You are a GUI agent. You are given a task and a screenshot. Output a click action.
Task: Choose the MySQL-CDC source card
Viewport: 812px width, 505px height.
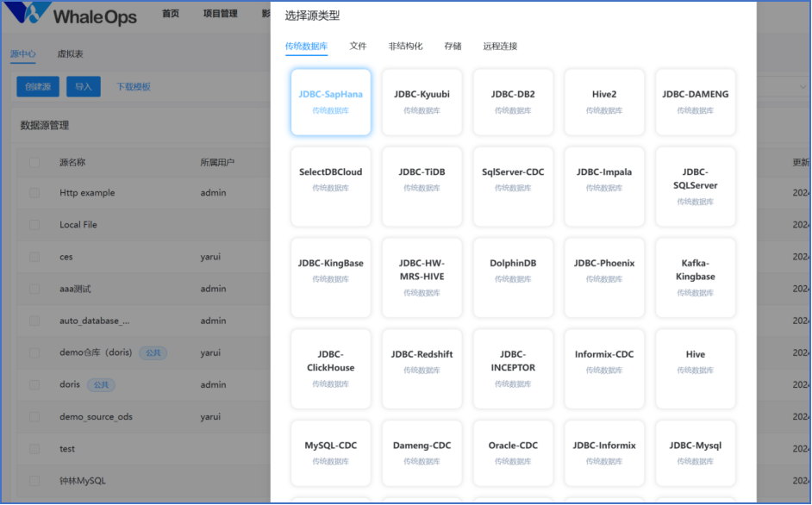click(x=330, y=453)
